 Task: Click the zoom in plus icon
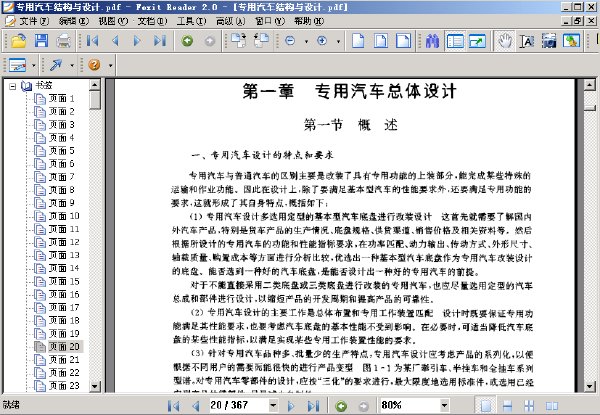322,41
